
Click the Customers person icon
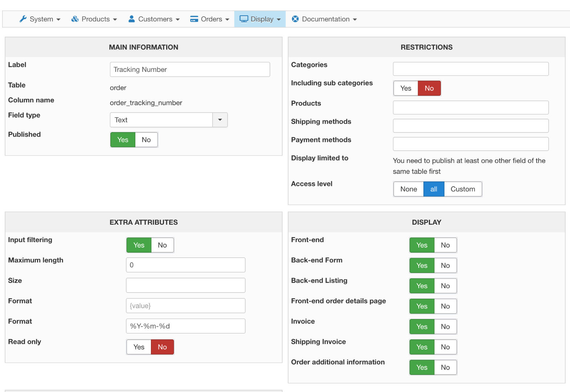[132, 19]
